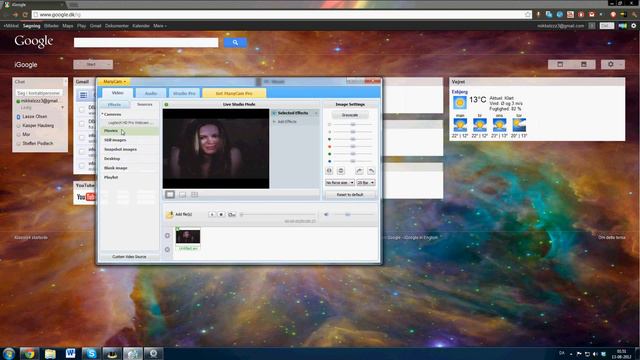This screenshot has width=640, height=360.
Task: Collapse the Cameras tree group
Action: 102,114
